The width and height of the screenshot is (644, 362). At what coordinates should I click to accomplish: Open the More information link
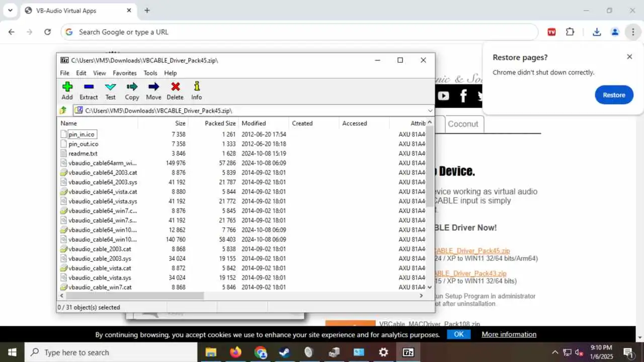point(509,334)
